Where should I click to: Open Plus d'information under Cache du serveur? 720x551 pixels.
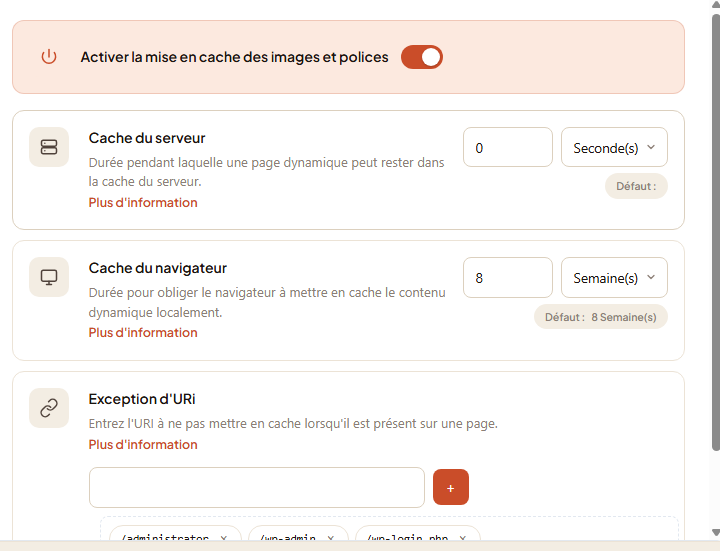[x=143, y=202]
